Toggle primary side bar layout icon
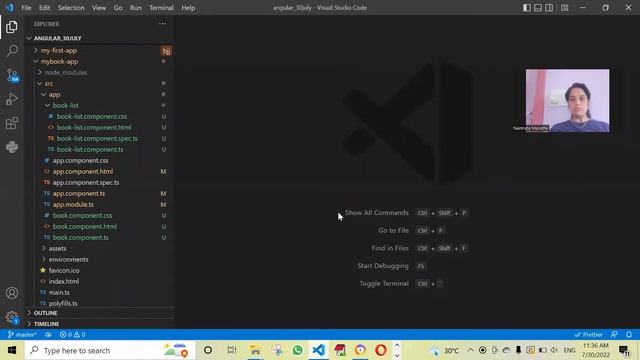The width and height of the screenshot is (640, 360). (x=527, y=8)
